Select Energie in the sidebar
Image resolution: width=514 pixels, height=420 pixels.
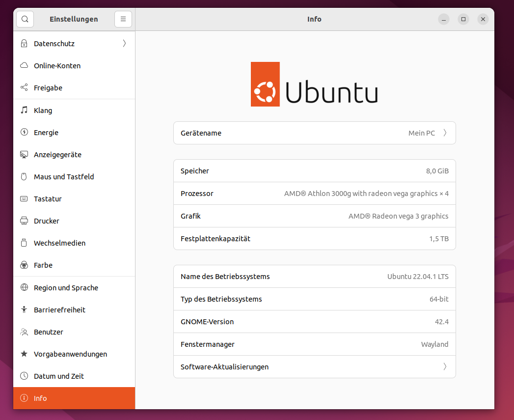(x=74, y=132)
